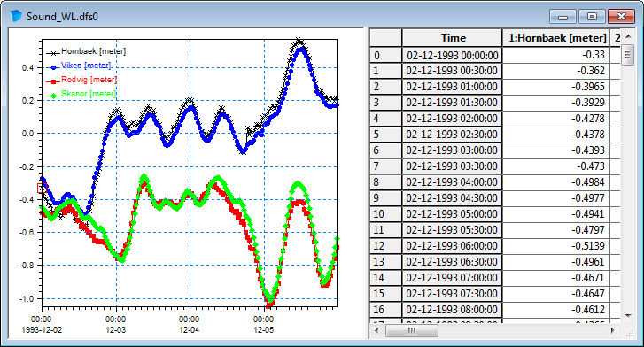Click Hornbaek value -0.362

[556, 71]
